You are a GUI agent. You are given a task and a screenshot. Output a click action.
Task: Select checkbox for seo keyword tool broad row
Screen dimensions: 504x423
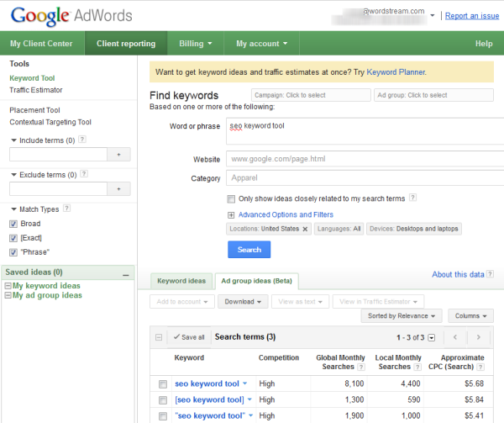tap(163, 384)
